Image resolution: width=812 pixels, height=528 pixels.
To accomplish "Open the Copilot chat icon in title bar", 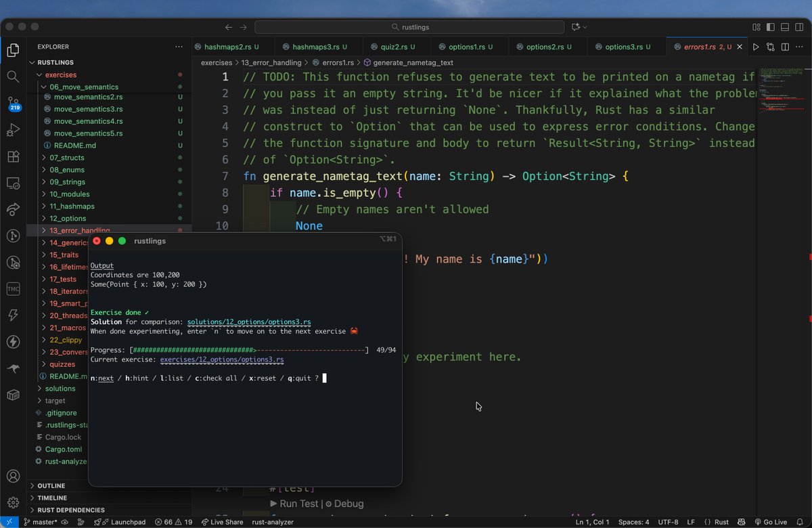I will click(x=576, y=27).
